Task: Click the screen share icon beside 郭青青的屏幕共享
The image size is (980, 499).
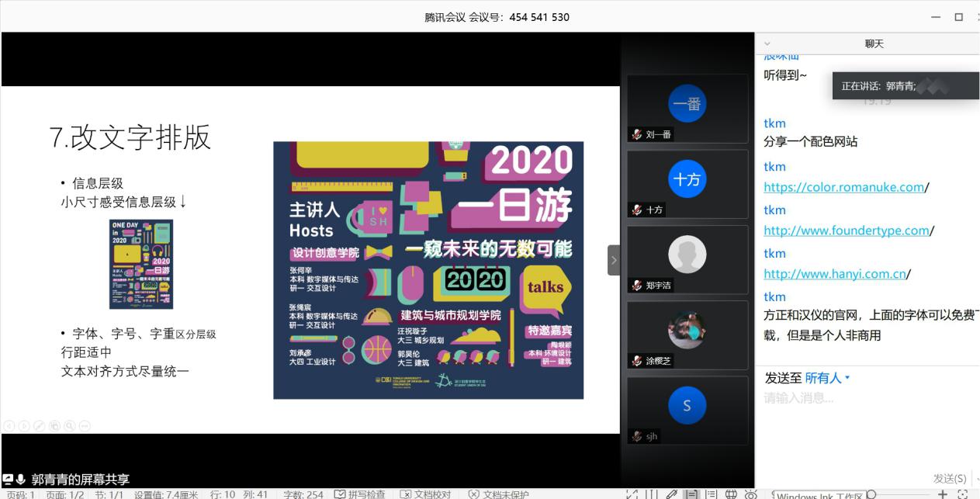Action: pyautogui.click(x=8, y=480)
